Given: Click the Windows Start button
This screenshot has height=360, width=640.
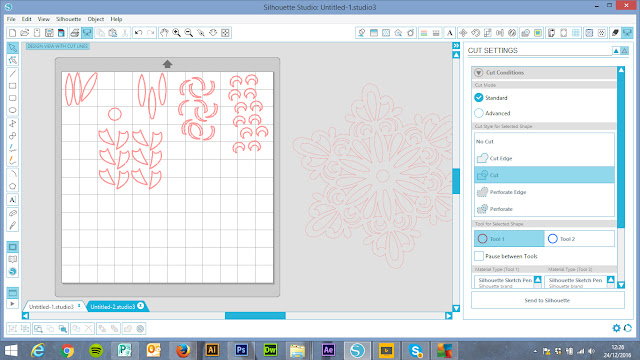Looking at the screenshot, I should click(11, 351).
